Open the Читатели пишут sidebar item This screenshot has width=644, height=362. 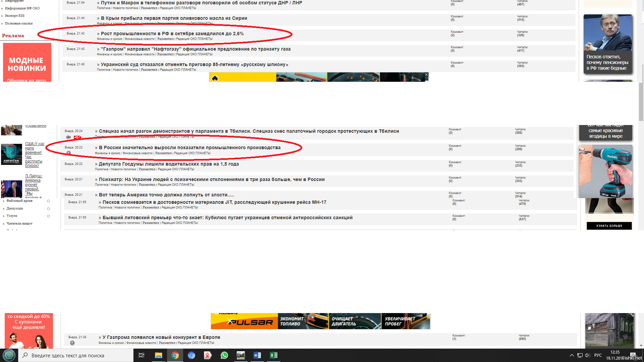(x=19, y=224)
